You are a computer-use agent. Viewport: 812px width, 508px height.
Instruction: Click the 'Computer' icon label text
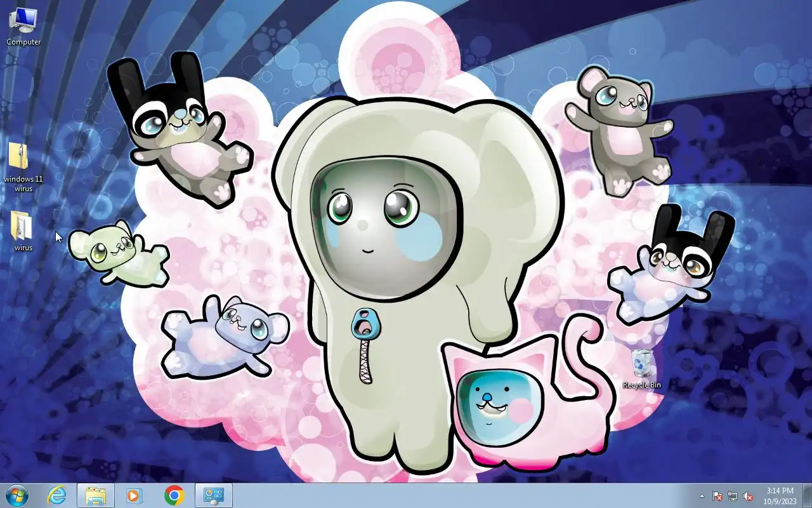[23, 42]
